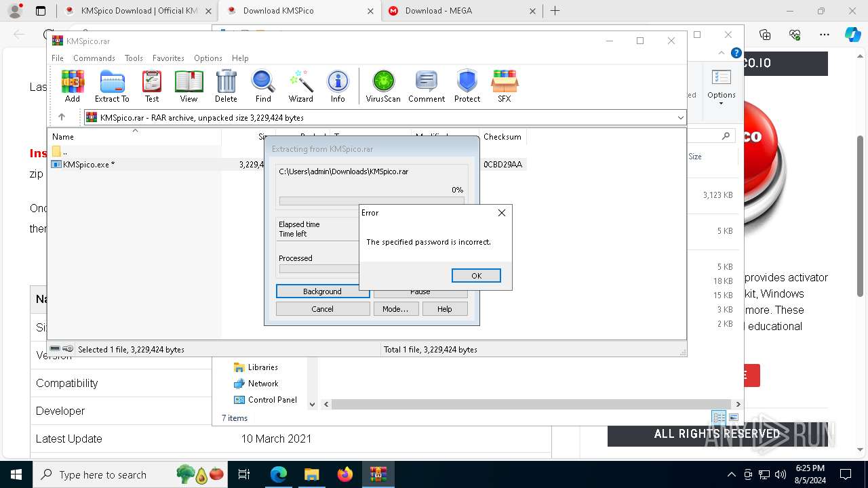The image size is (868, 488).
Task: Click the WinRAR taskbar icon
Action: coord(378,474)
